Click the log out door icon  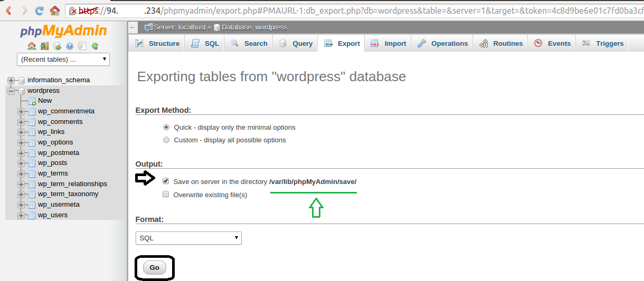click(44, 46)
